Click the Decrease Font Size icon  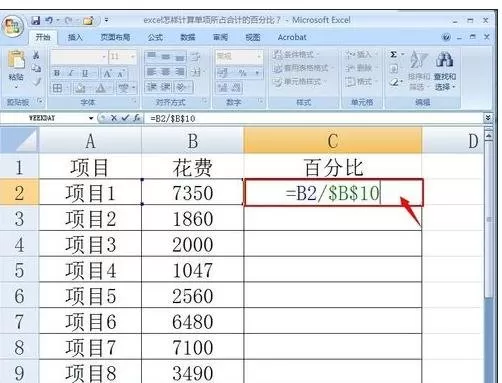(x=121, y=73)
